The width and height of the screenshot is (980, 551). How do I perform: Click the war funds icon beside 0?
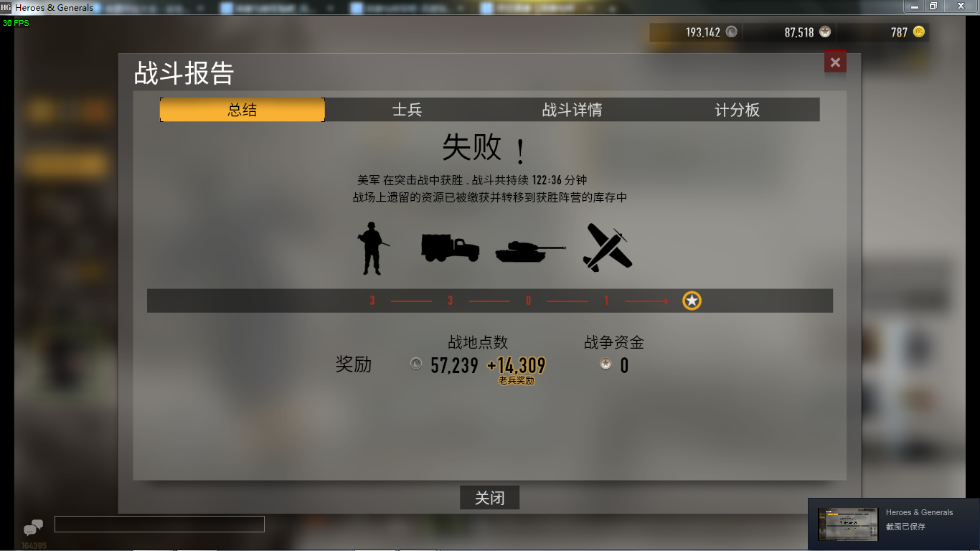tap(606, 364)
